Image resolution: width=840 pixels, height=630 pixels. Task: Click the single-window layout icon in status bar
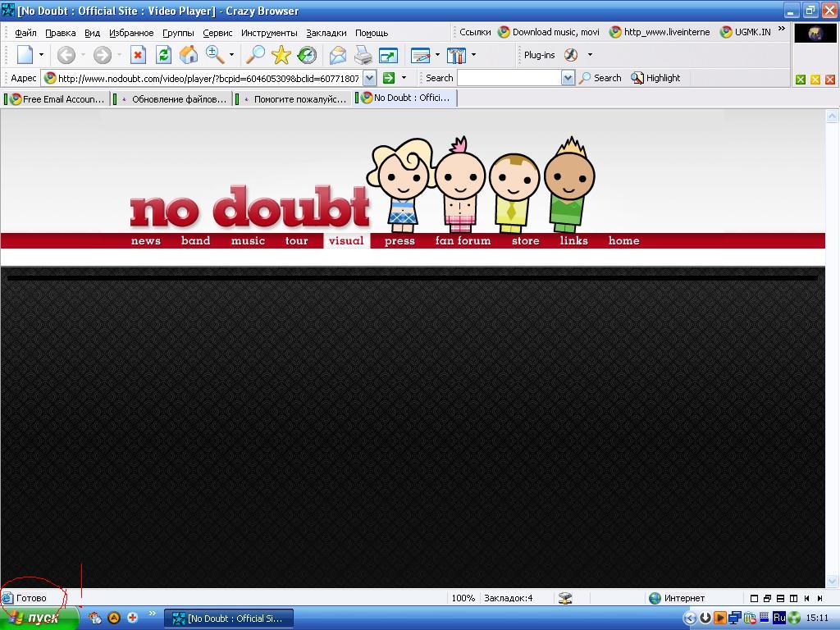pos(755,598)
